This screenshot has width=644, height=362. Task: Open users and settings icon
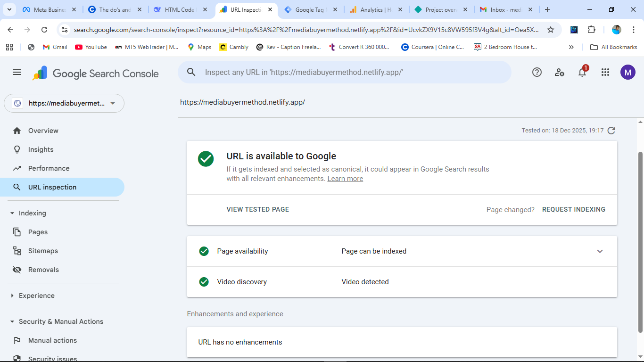coord(560,72)
